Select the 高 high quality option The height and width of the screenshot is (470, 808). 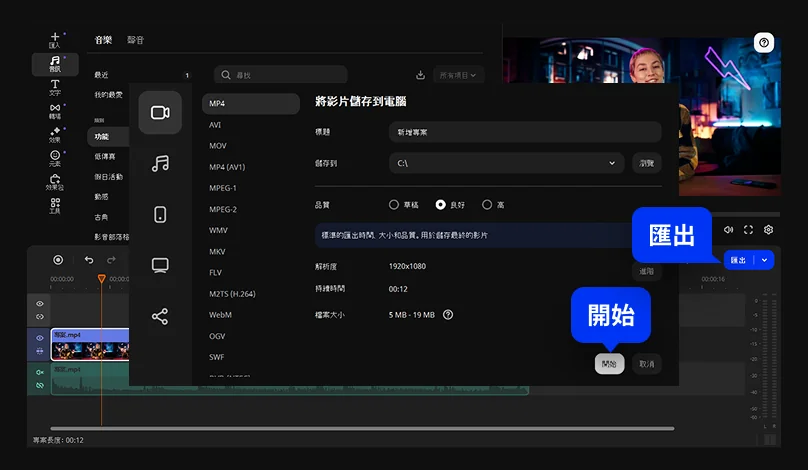pos(493,205)
